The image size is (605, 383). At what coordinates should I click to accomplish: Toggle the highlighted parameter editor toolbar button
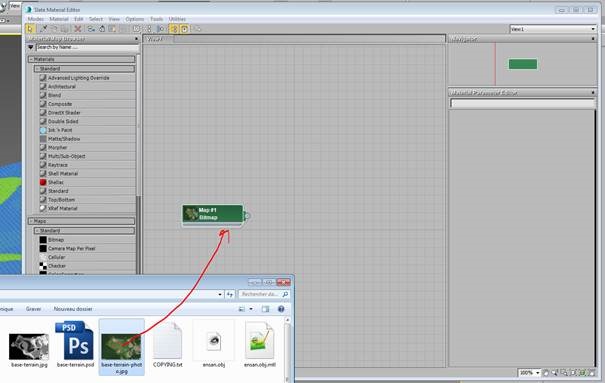(184, 29)
